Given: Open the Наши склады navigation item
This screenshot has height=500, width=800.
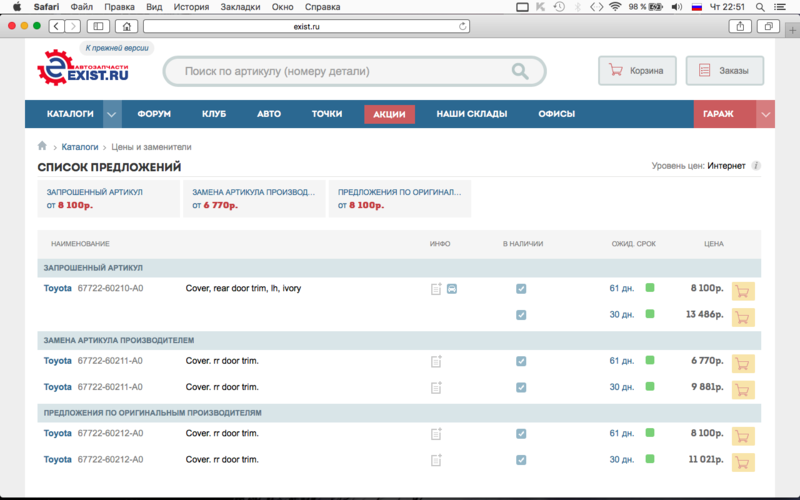Looking at the screenshot, I should click(x=472, y=114).
